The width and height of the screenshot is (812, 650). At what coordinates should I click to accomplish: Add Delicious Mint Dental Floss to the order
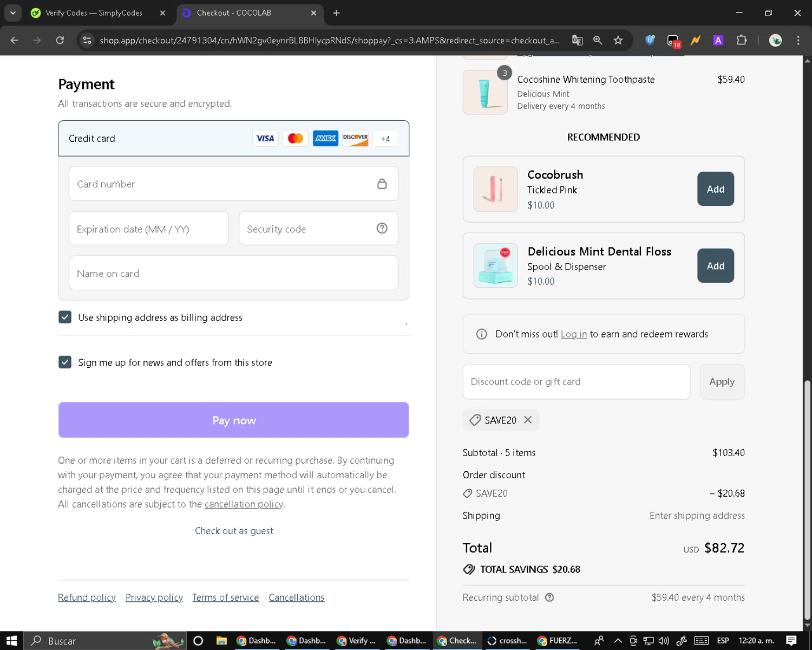[716, 266]
